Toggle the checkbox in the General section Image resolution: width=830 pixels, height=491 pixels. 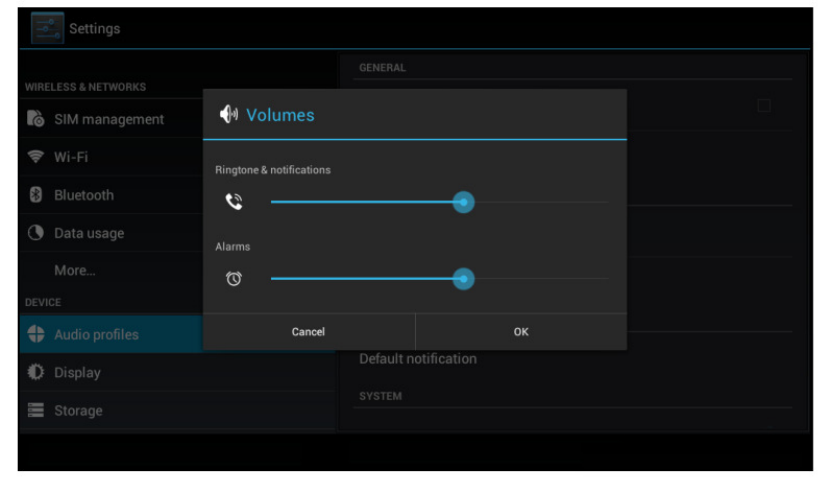(763, 106)
